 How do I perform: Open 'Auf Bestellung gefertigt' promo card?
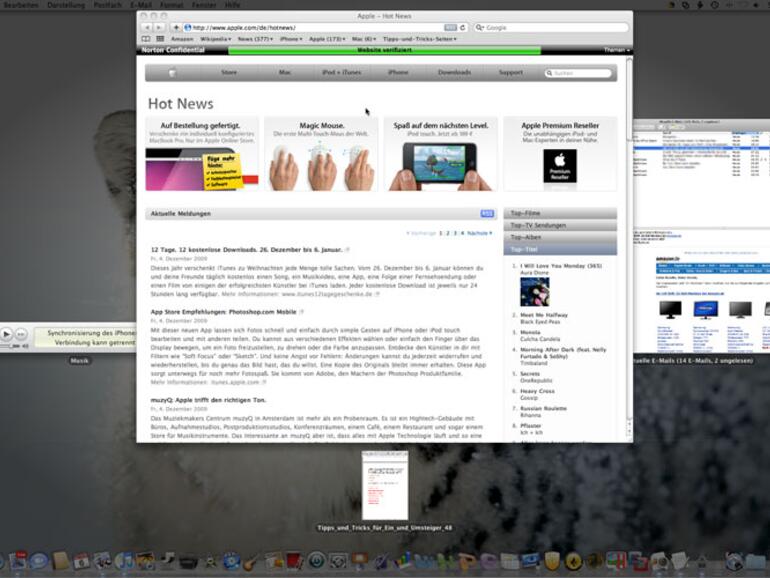tap(202, 154)
